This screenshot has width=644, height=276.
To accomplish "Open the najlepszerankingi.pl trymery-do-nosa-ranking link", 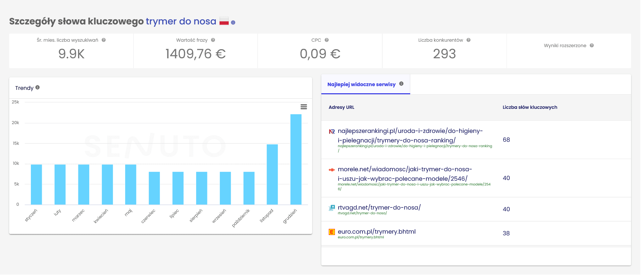I will coord(410,136).
